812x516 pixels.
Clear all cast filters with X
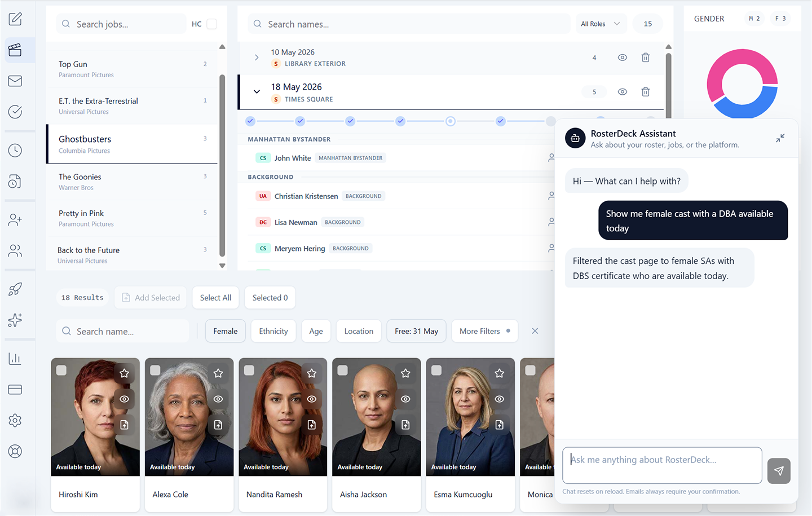coord(535,331)
